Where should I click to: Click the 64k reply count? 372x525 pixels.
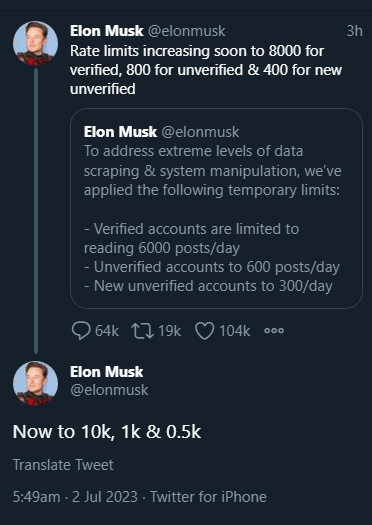tap(107, 331)
